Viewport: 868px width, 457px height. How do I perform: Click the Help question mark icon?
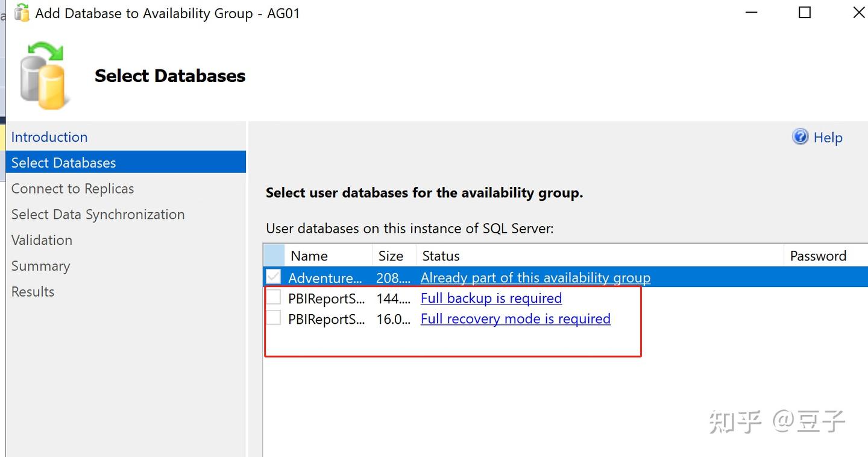coord(800,137)
